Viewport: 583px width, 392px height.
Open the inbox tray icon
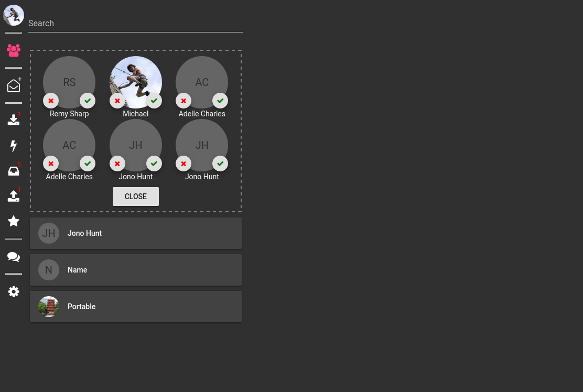[14, 170]
